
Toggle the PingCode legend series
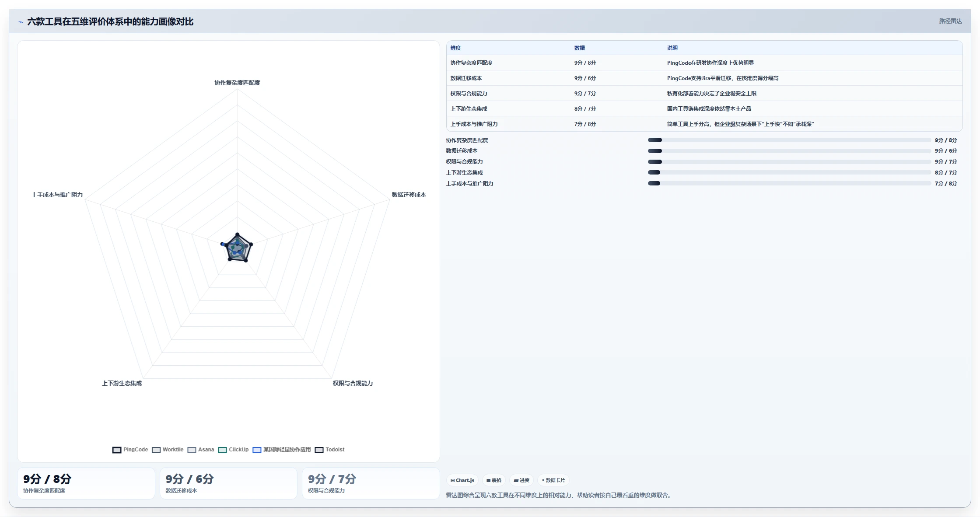[x=130, y=450]
